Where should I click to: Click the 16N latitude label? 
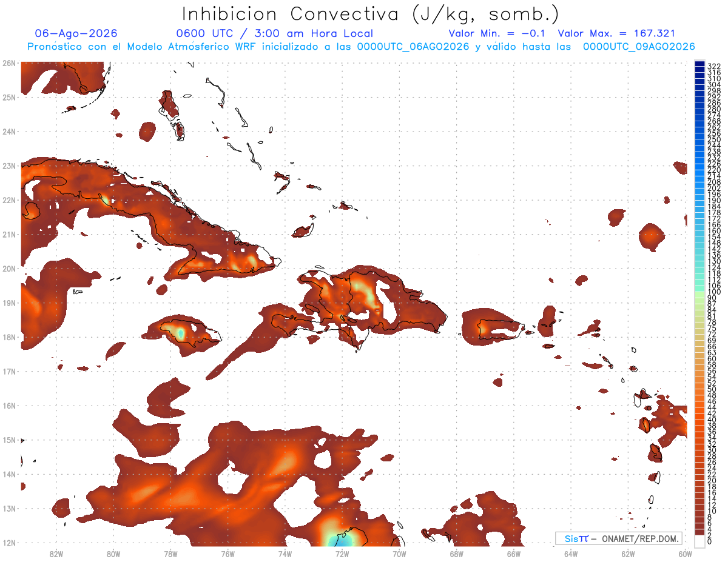(8, 406)
